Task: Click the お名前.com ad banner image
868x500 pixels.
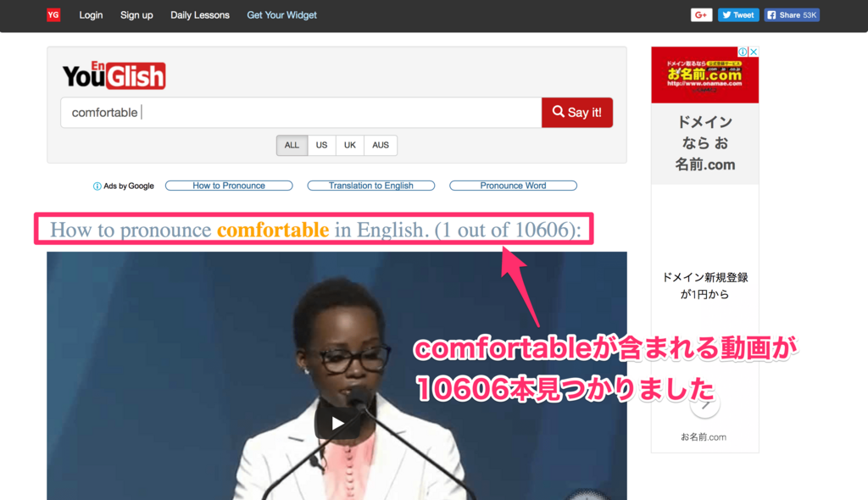Action: tap(704, 75)
